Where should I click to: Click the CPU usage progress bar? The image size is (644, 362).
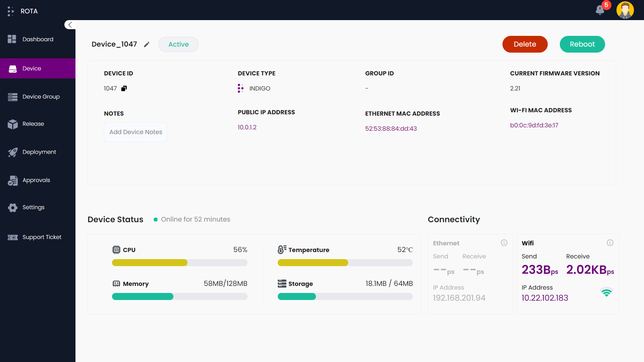tap(180, 263)
